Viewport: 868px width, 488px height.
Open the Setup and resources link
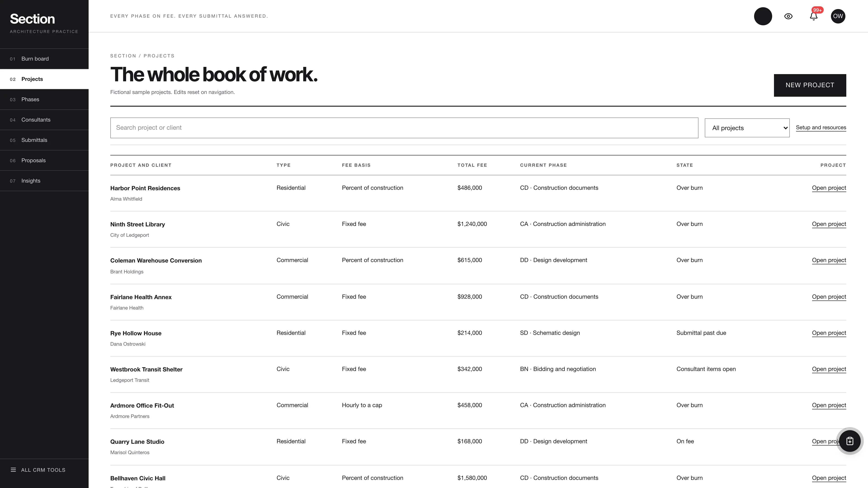(821, 128)
